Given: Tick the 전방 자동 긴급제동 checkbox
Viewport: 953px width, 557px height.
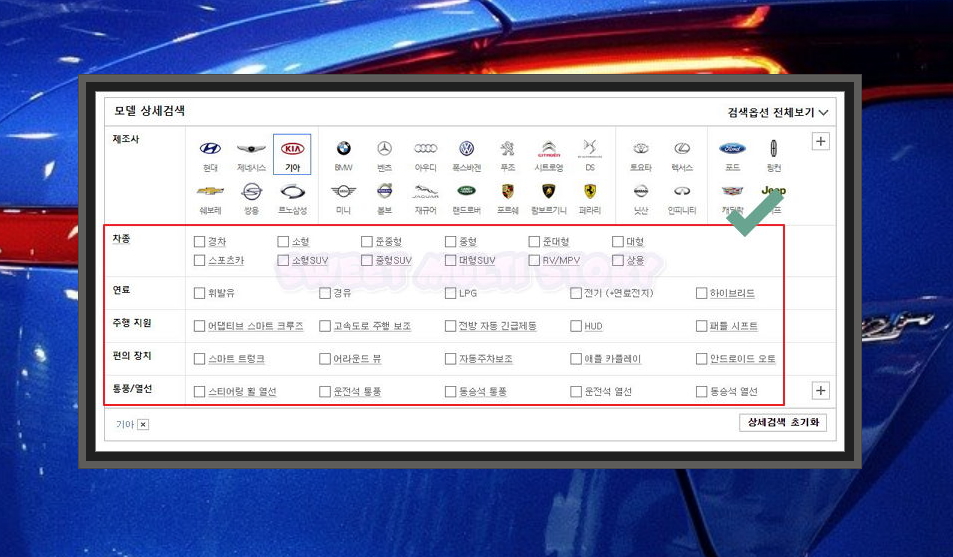Looking at the screenshot, I should 450,326.
